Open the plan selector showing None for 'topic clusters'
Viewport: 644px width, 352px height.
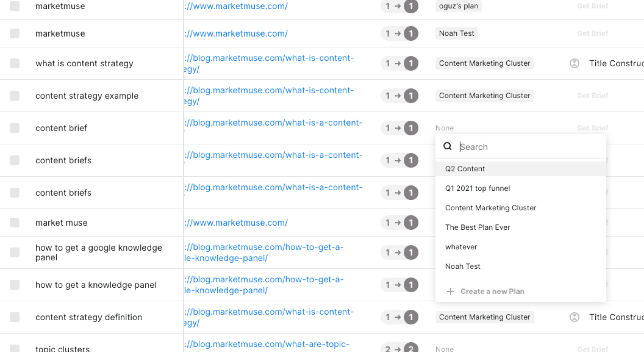coord(444,348)
